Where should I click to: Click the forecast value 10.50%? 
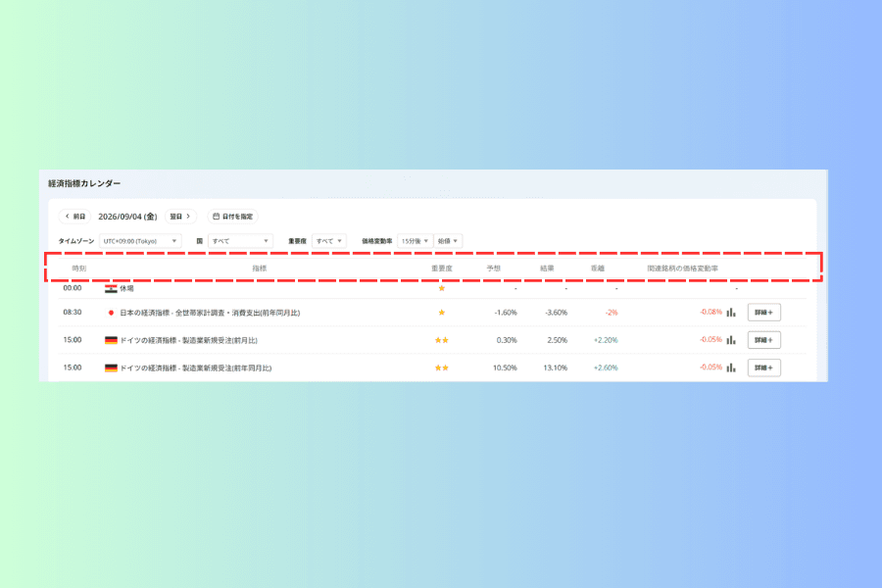coord(505,367)
